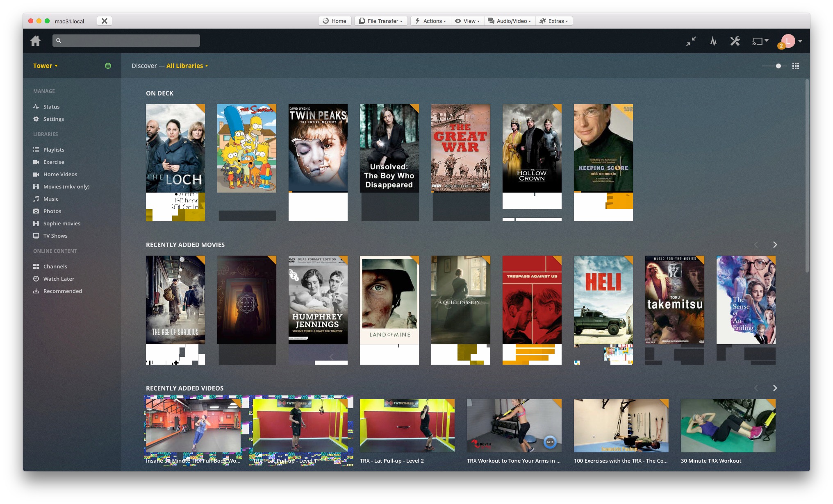Open the Land of Mine movie poster

[389, 300]
